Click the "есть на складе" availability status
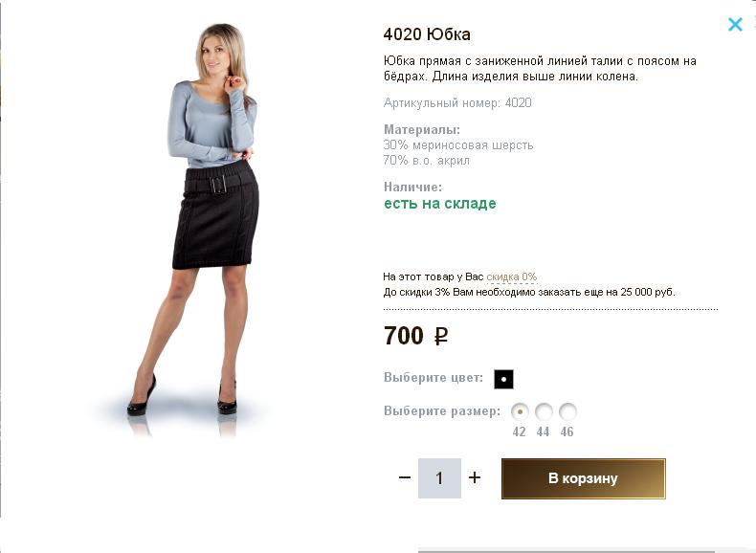 coord(440,204)
